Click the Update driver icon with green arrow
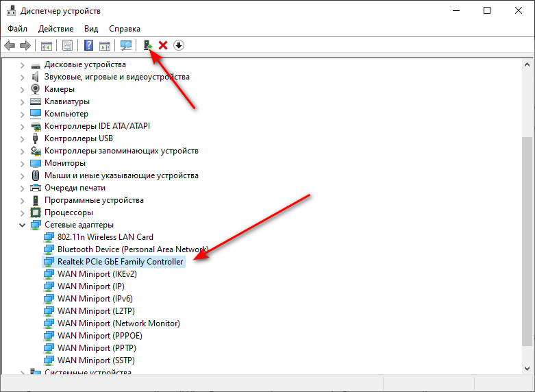Image resolution: width=535 pixels, height=392 pixels. coord(147,45)
